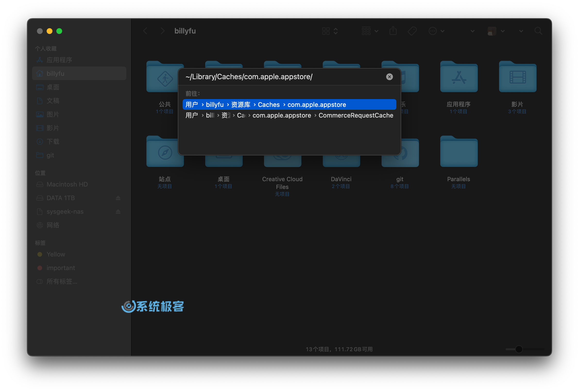Open the action (ellipsis) menu icon
Image resolution: width=579 pixels, height=392 pixels.
point(433,31)
